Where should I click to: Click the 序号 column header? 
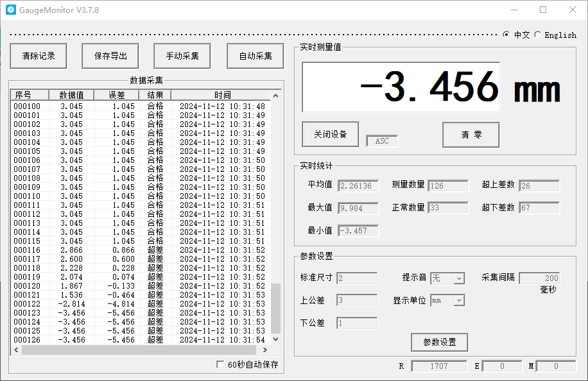30,95
